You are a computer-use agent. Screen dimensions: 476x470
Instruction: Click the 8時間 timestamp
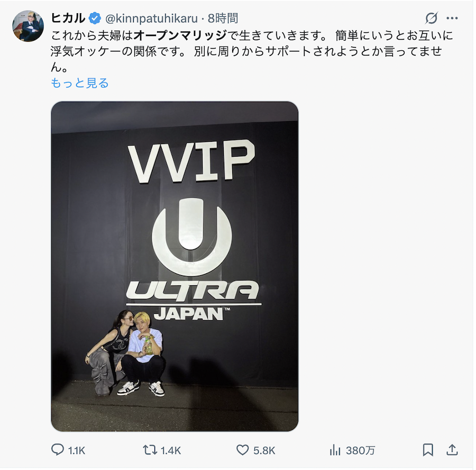(x=223, y=19)
